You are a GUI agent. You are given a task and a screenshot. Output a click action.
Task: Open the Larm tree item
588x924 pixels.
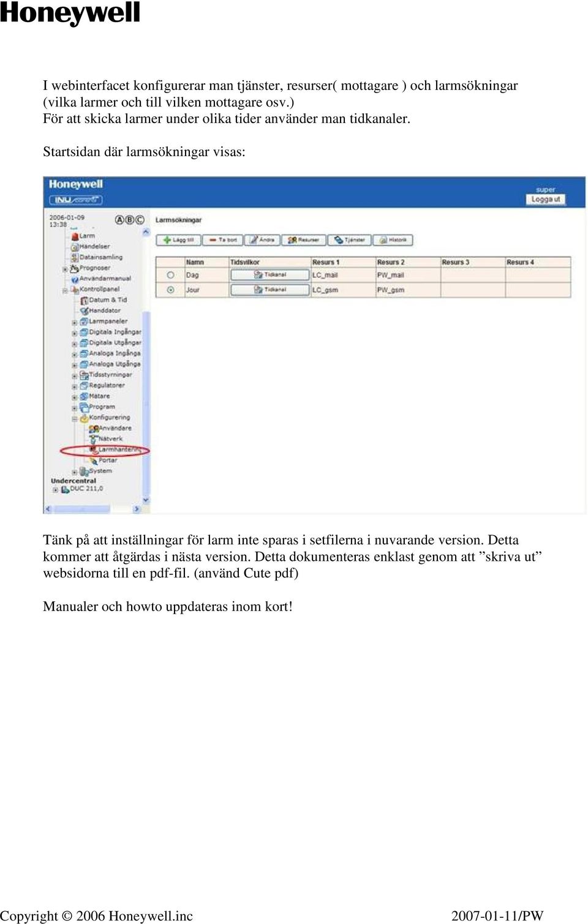[83, 236]
